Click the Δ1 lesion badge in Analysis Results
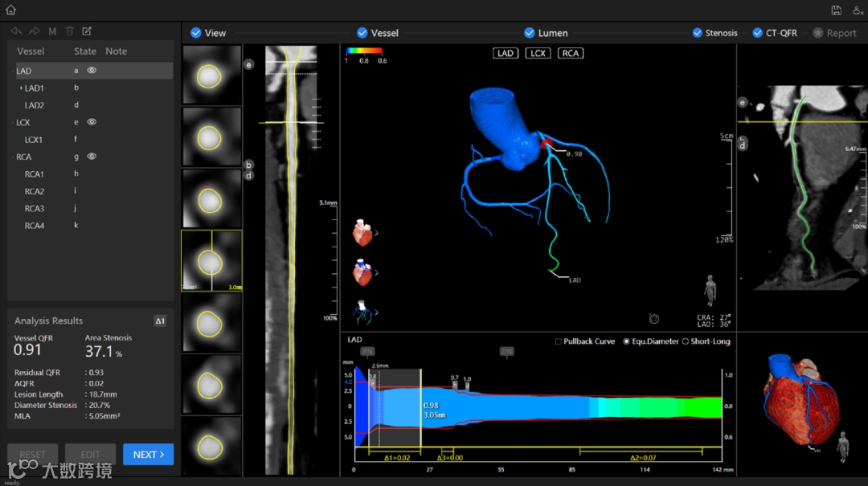Viewport: 868px width, 486px height. coord(160,321)
